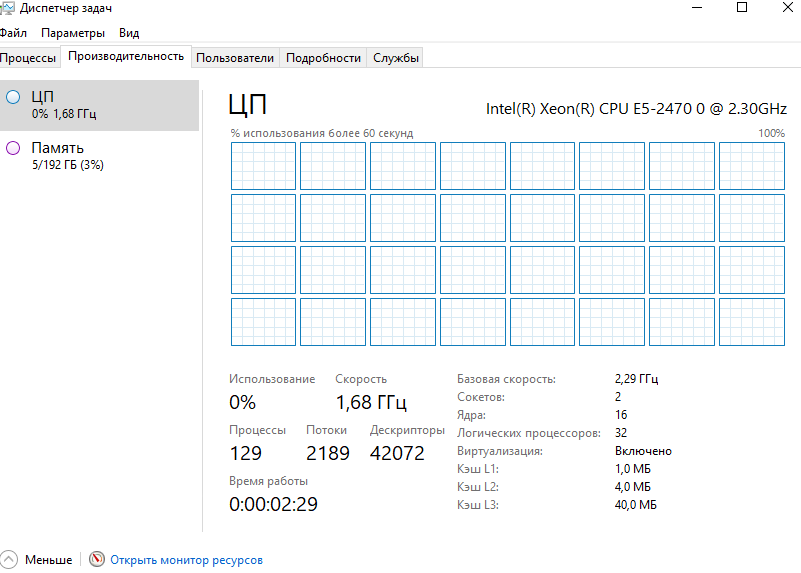The height and width of the screenshot is (573, 801).
Task: Click the Кэш L1 value 1,0 МБ
Action: click(x=633, y=469)
